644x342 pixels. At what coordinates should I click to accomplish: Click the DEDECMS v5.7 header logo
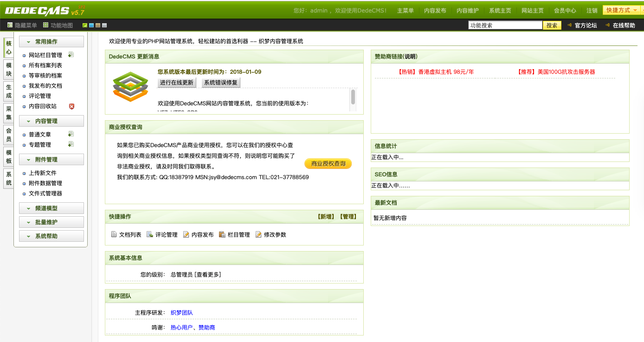pos(45,10)
